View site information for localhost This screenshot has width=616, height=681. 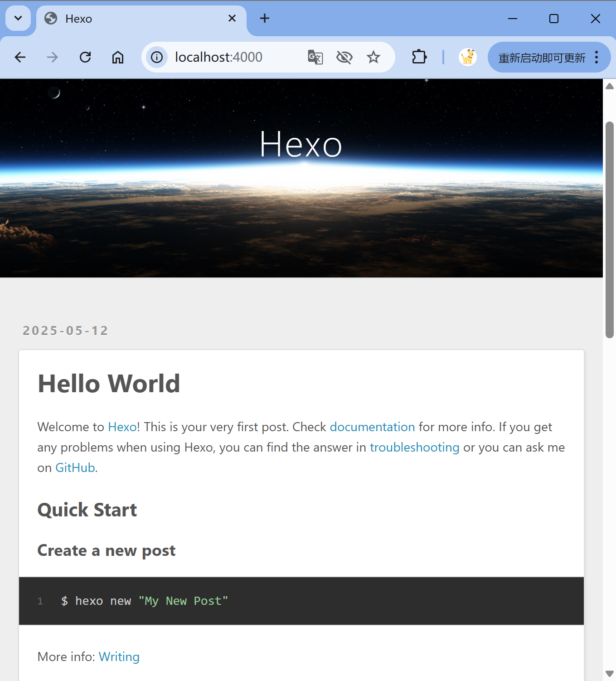click(x=157, y=57)
